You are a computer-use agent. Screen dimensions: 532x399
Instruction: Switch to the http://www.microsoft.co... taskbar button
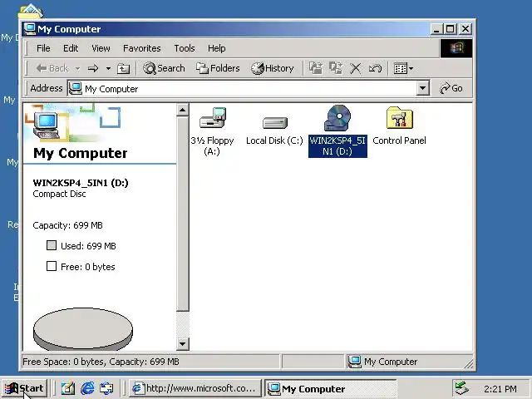[x=195, y=388]
